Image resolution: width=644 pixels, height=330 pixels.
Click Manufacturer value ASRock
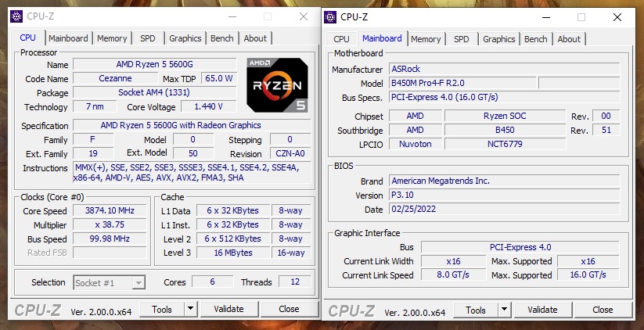505,69
